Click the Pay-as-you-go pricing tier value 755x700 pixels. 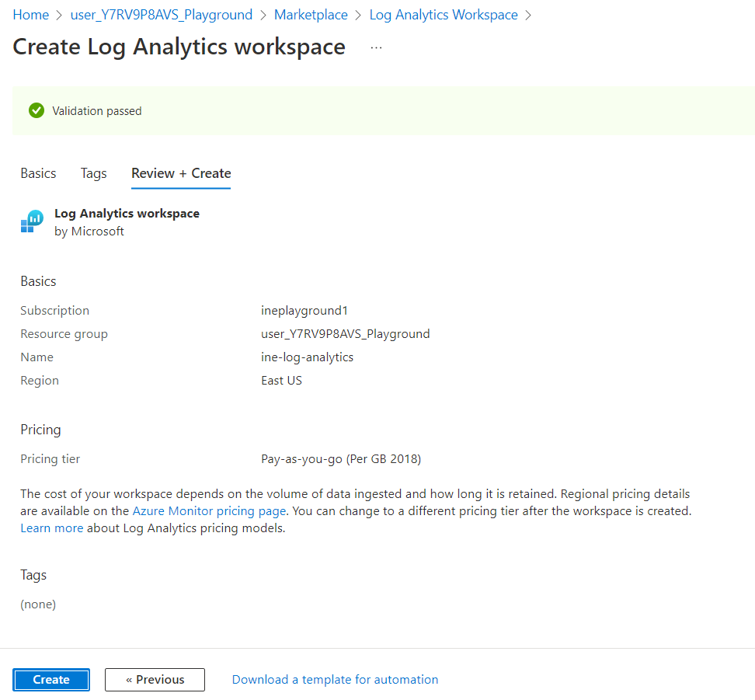click(x=340, y=458)
